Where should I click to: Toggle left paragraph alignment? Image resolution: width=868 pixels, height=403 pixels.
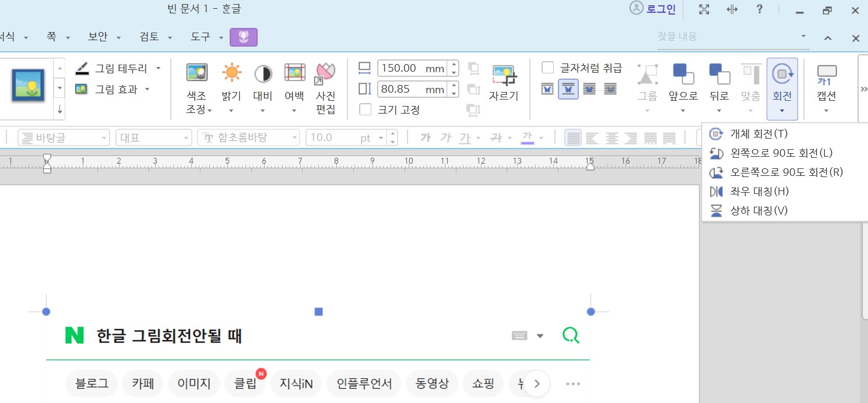point(592,138)
